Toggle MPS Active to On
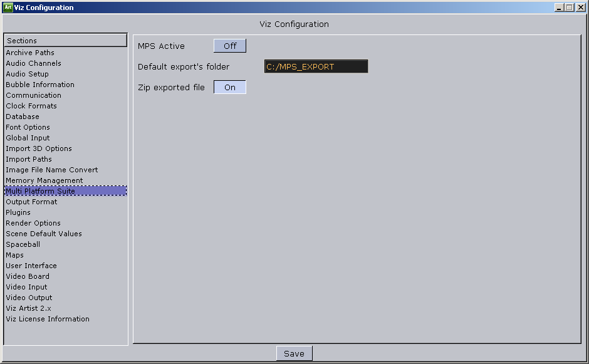589x364 pixels. 229,45
